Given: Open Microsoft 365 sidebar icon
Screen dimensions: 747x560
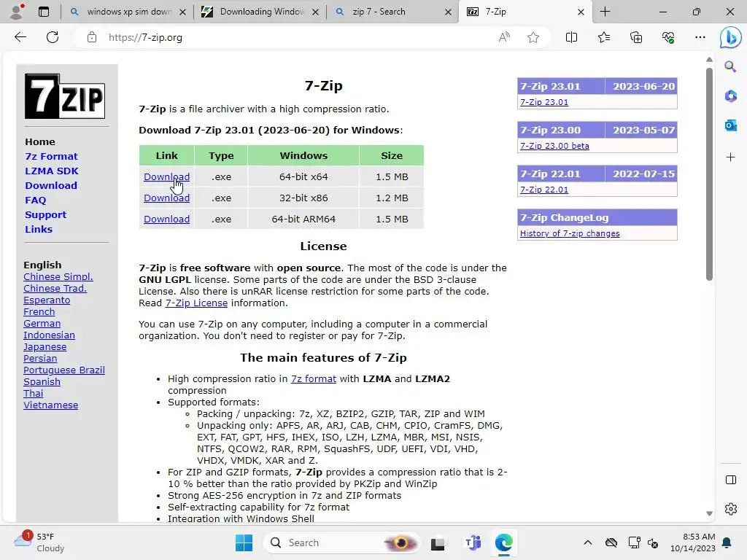Looking at the screenshot, I should point(730,96).
